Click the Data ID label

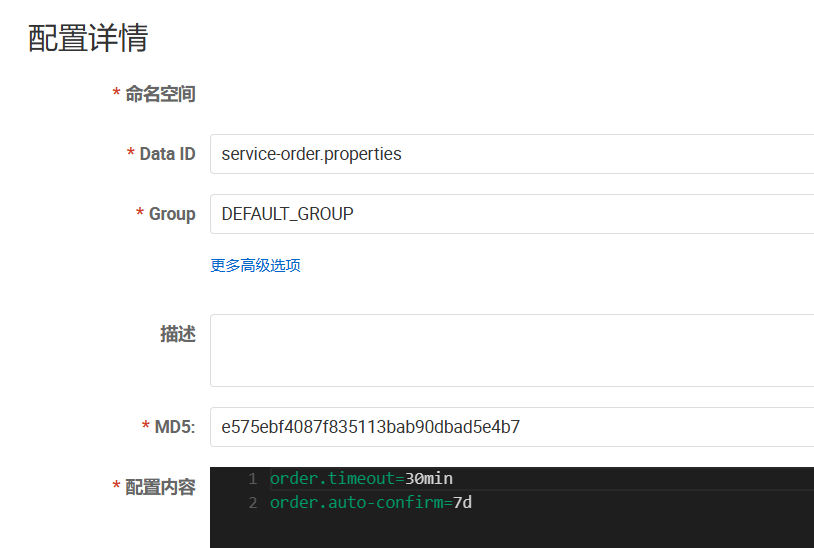tap(167, 154)
